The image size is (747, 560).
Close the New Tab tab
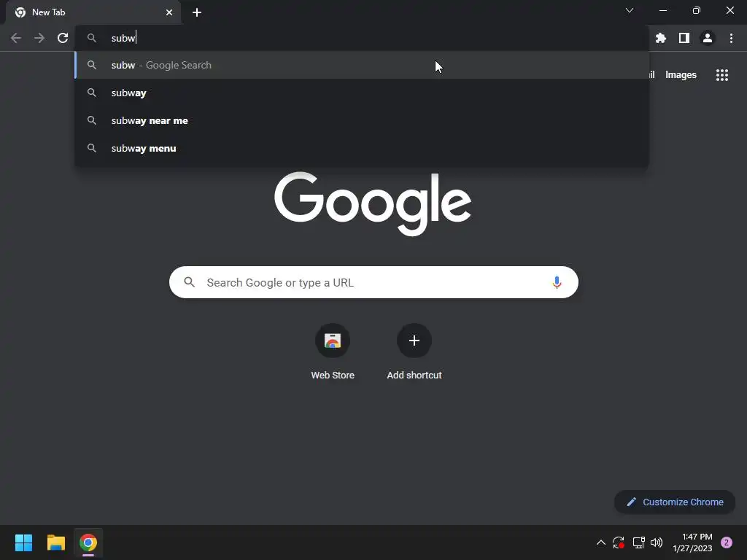[169, 12]
